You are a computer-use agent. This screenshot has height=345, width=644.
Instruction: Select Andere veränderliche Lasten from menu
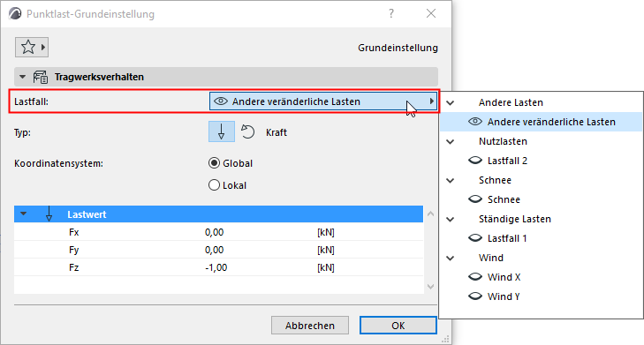click(541, 122)
